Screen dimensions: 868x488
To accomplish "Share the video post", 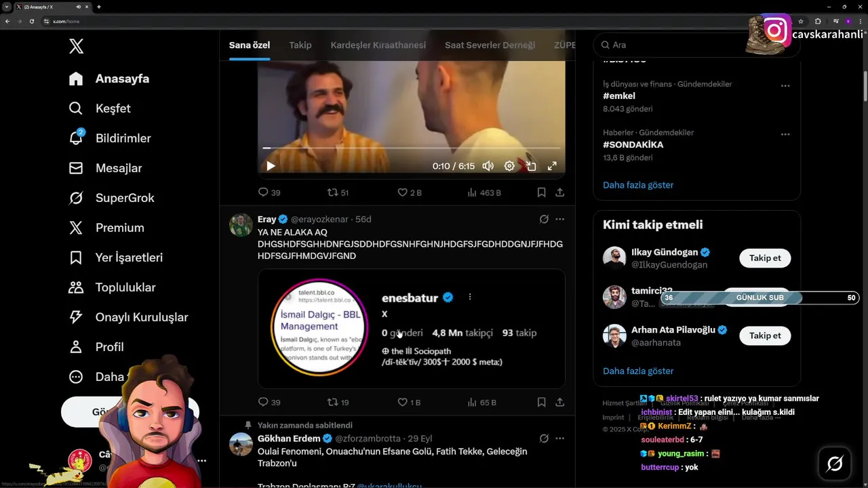I will (x=560, y=192).
